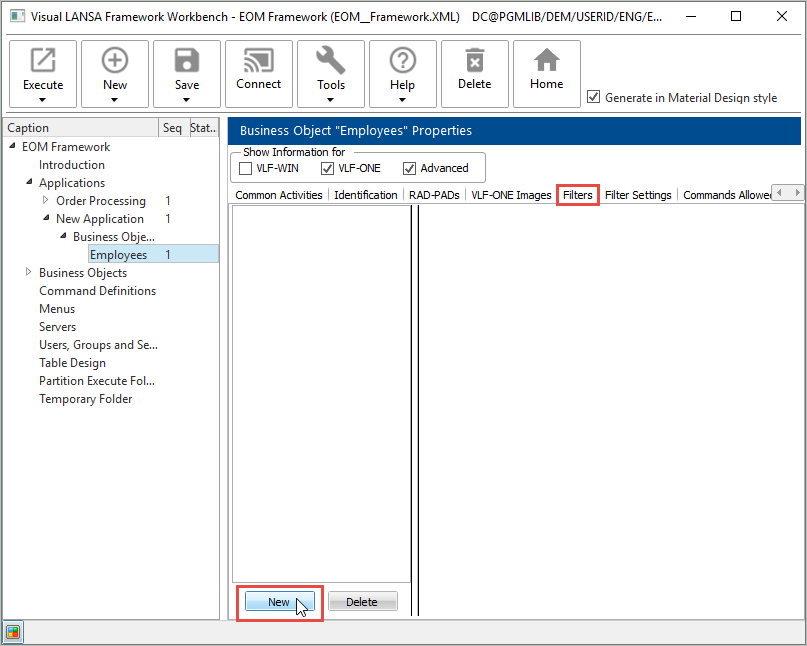Open the RAD-PADs tab
Image resolution: width=807 pixels, height=646 pixels.
coord(434,195)
